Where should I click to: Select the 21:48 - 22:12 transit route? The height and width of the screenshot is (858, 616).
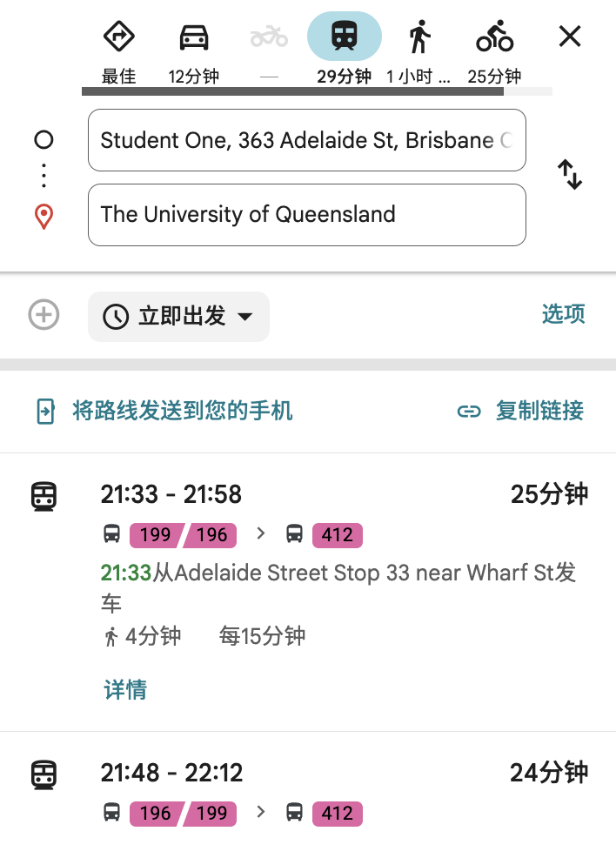(x=171, y=773)
